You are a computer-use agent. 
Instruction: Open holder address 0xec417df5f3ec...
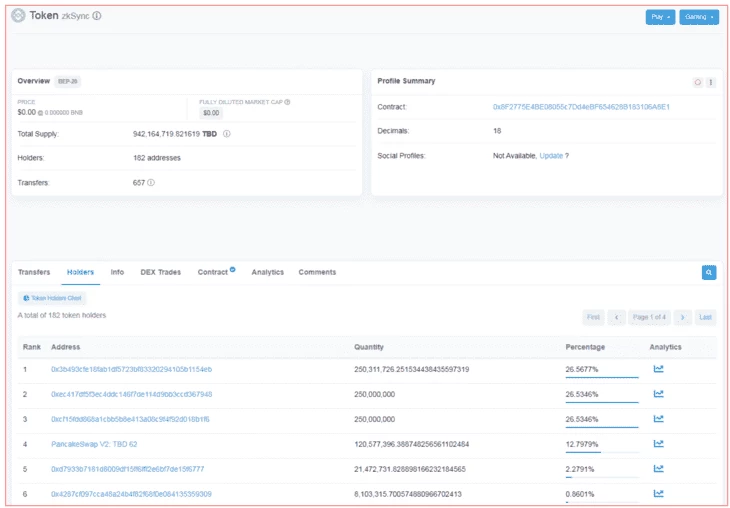pos(131,394)
